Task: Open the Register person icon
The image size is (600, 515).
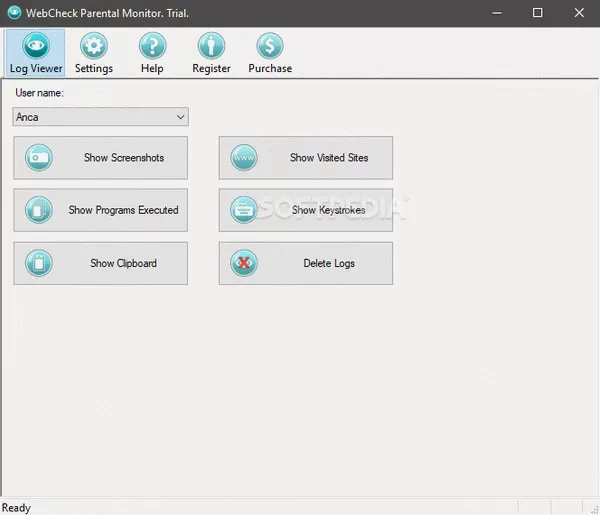Action: 211,46
